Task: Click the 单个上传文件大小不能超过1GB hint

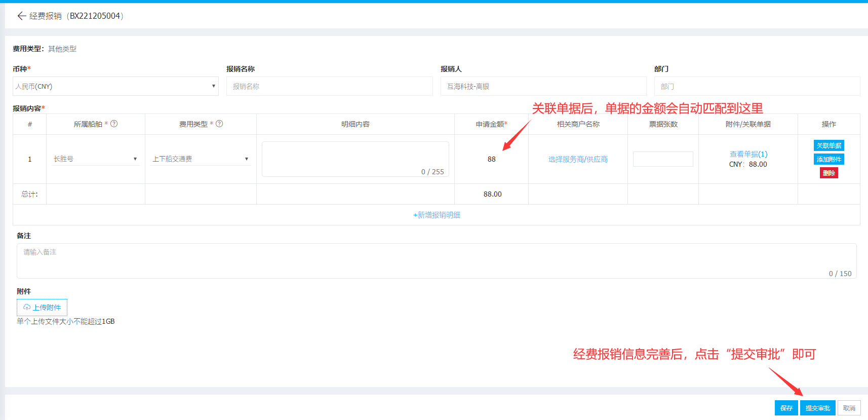Action: pyautogui.click(x=66, y=321)
